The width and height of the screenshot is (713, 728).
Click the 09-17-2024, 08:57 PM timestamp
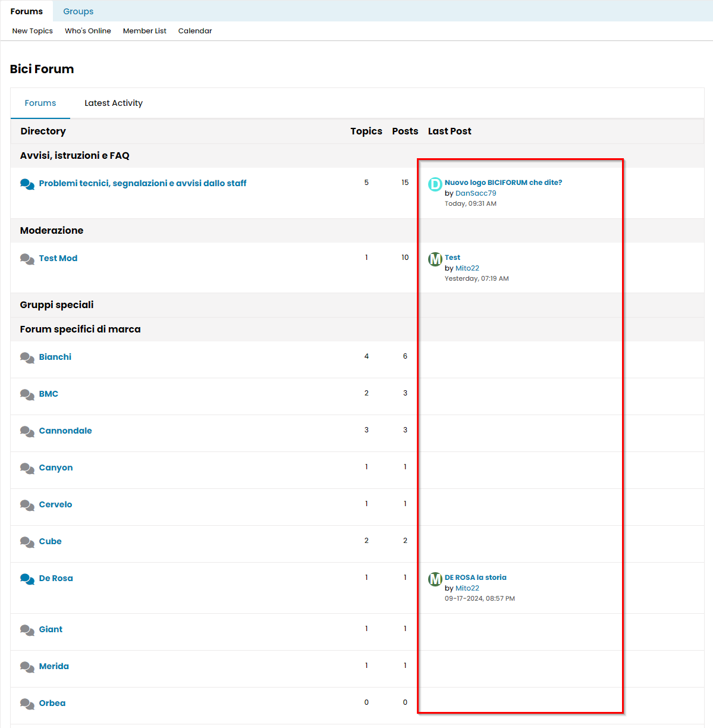480,598
